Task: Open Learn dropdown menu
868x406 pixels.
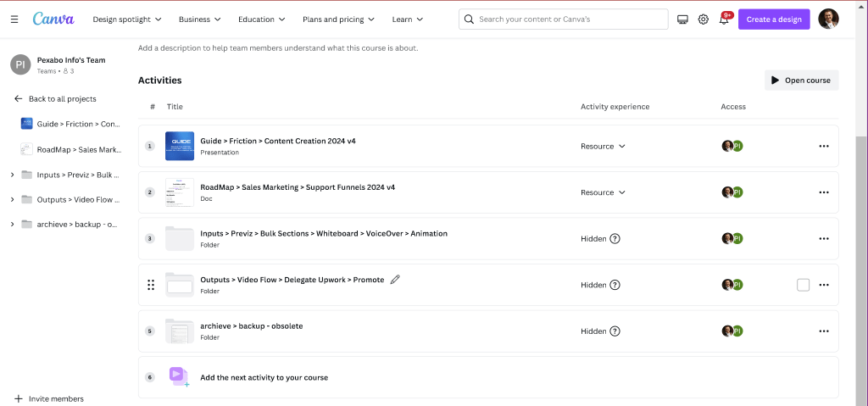Action: tap(408, 19)
